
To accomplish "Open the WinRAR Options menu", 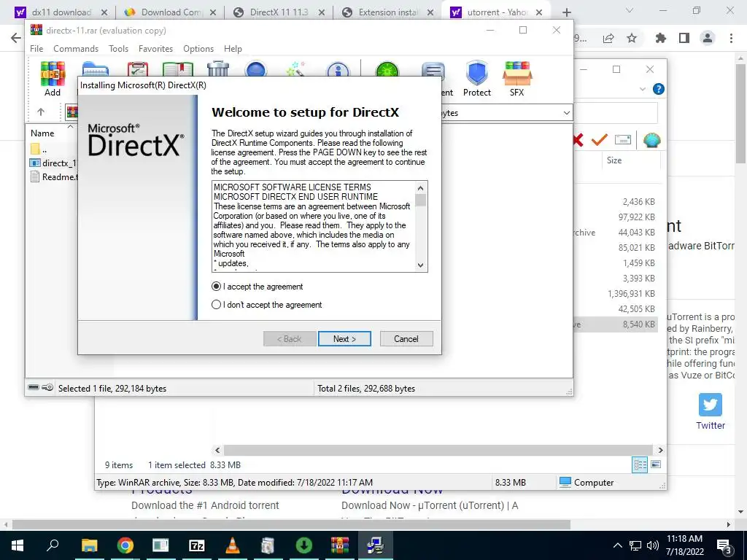I will coord(198,49).
